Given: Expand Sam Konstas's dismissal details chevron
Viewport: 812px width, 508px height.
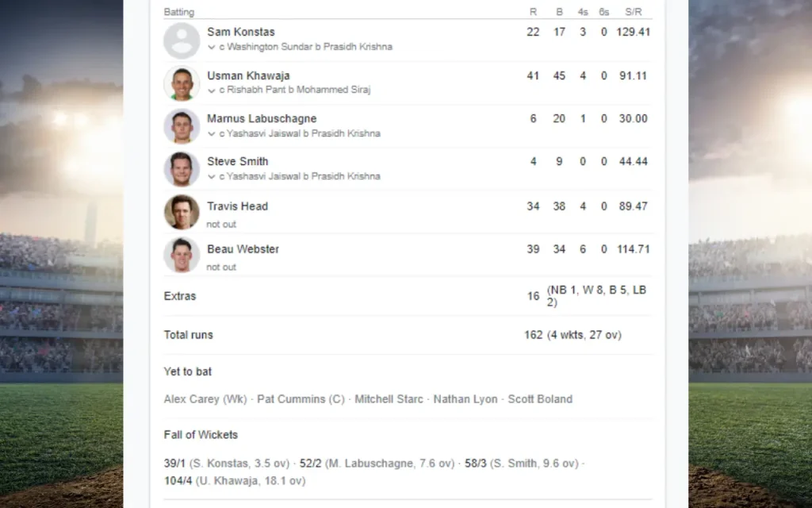Looking at the screenshot, I should 209,47.
